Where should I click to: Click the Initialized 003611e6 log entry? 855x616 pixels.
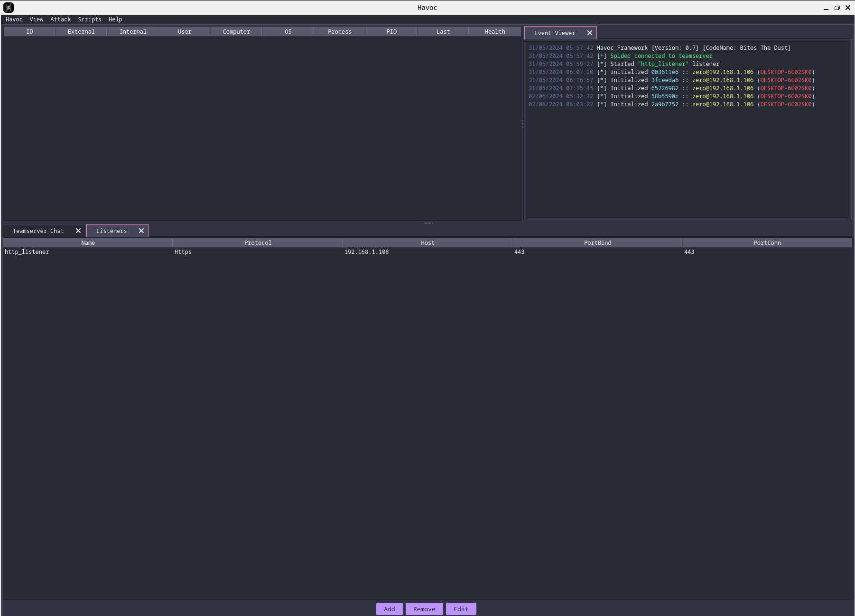(x=671, y=72)
